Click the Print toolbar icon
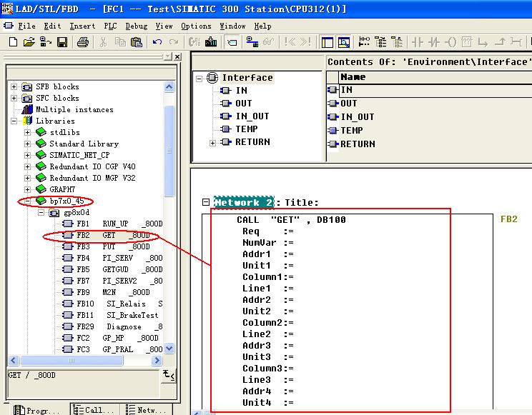 tap(83, 42)
